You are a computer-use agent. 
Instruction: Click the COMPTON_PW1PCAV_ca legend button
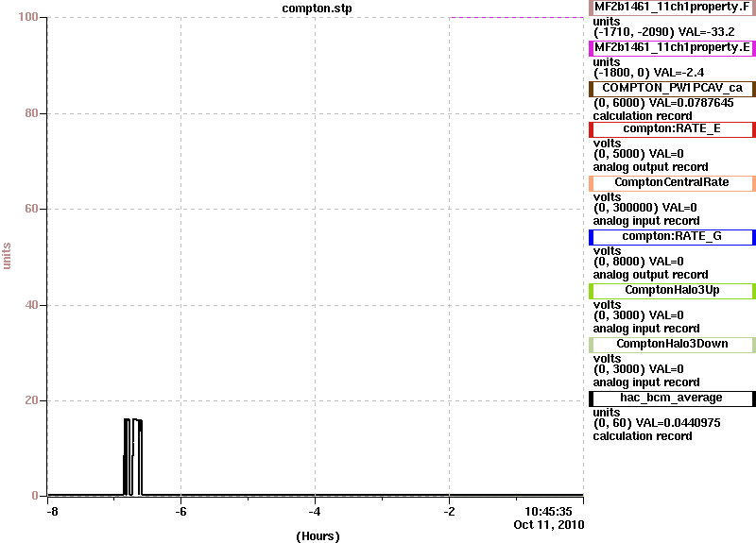[x=672, y=89]
